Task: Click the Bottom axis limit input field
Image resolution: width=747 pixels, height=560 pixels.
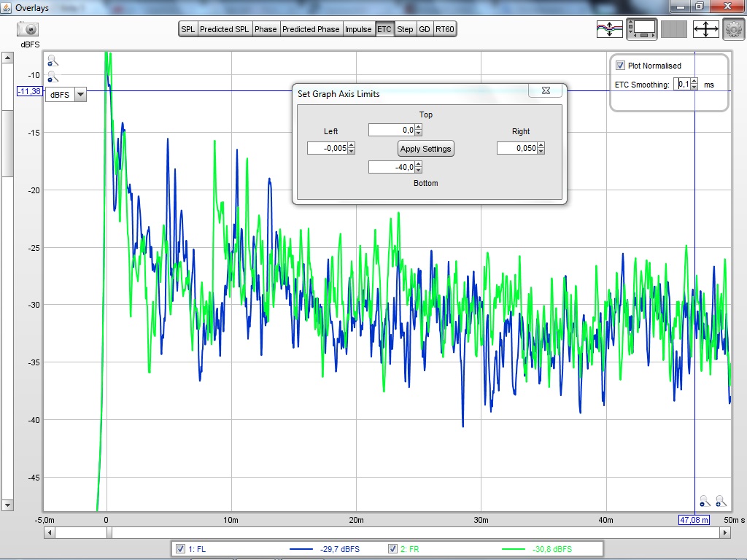Action: (392, 168)
